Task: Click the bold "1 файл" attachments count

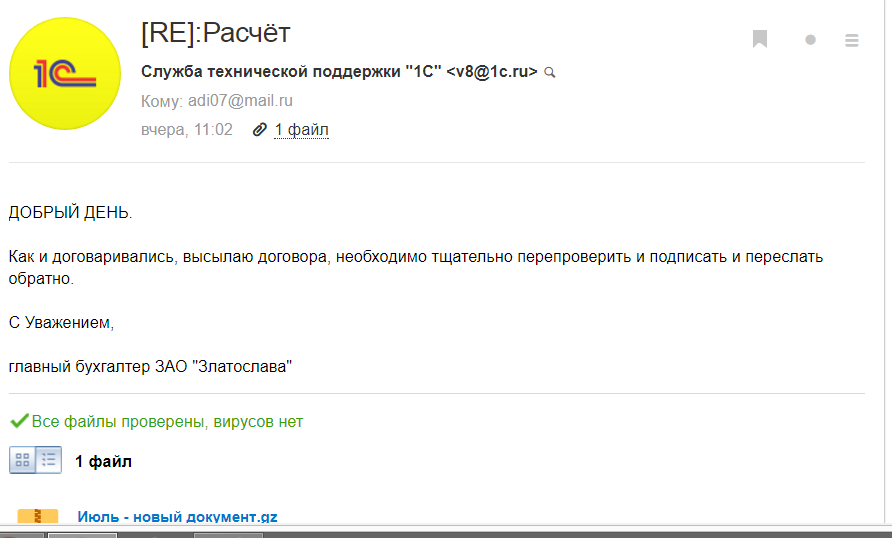Action: tap(103, 461)
